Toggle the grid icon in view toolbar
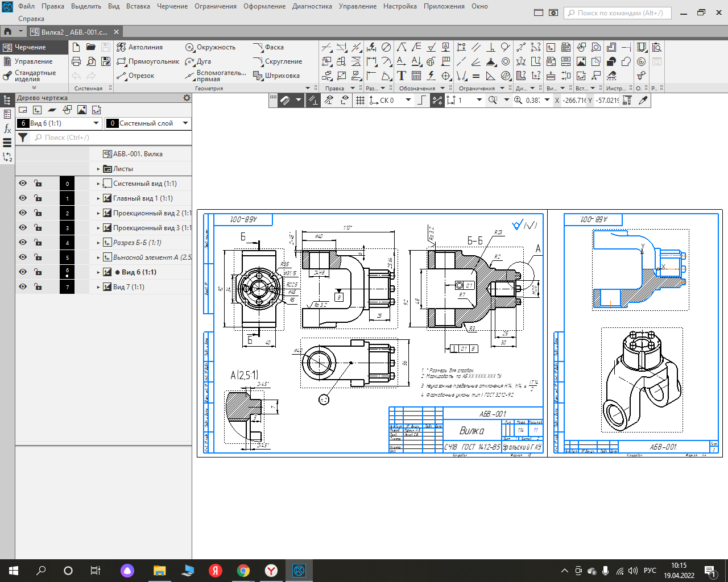 (360, 100)
